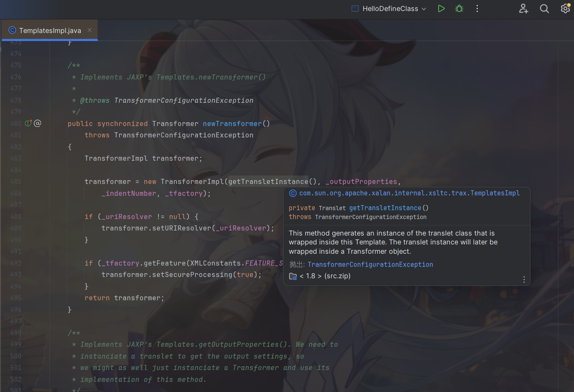574x392 pixels.
Task: Click the 'public synchronized' keywords on line 480
Action: coord(108,124)
